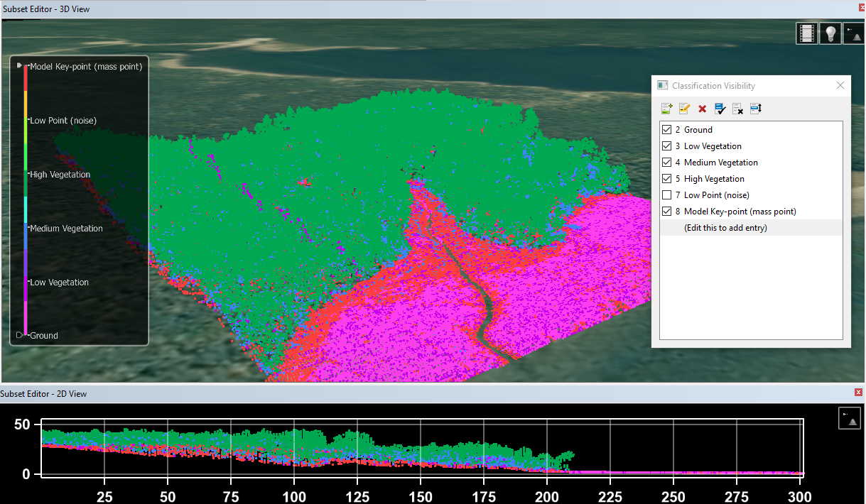Image resolution: width=866 pixels, height=504 pixels.
Task: Open the film strip animation tool
Action: [x=807, y=33]
